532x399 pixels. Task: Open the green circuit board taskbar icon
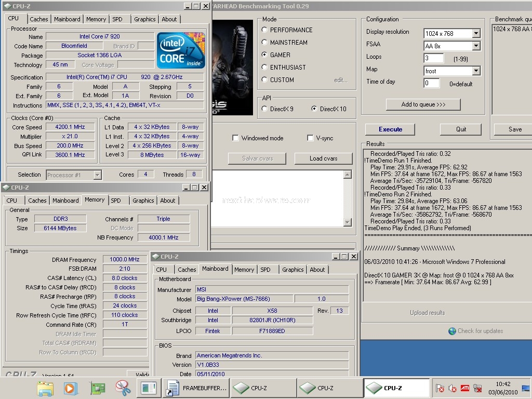pyautogui.click(x=97, y=388)
